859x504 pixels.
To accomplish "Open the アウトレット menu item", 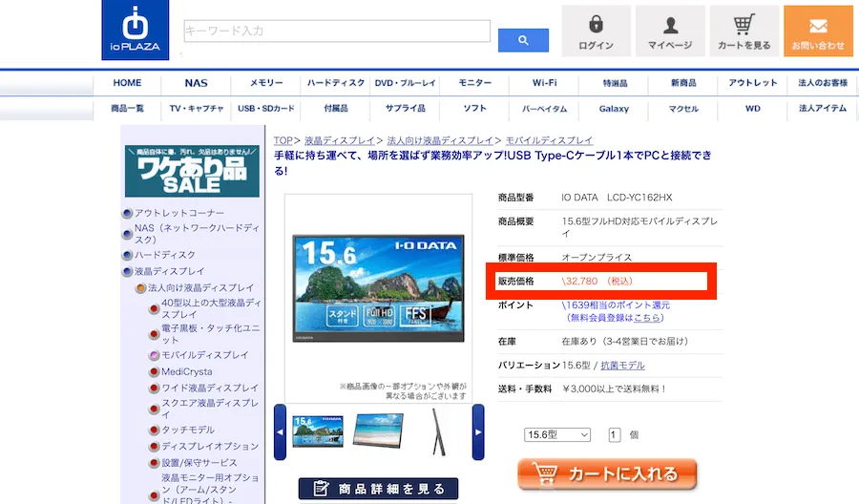I will click(x=753, y=83).
